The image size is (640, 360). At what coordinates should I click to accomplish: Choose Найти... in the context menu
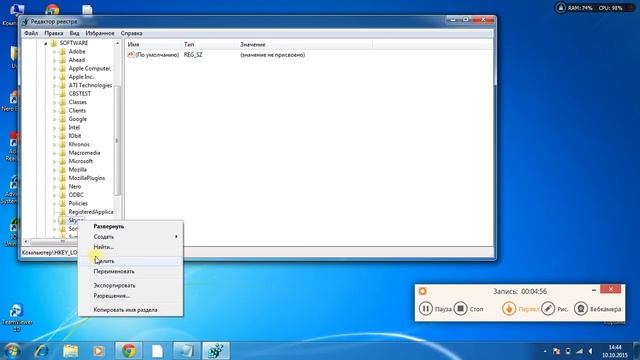point(130,247)
